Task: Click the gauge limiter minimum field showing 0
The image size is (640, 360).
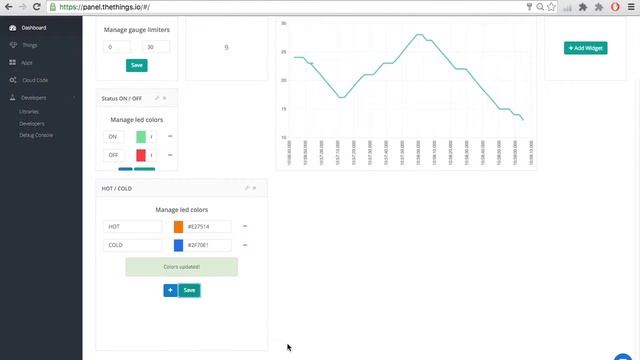Action: (x=117, y=47)
